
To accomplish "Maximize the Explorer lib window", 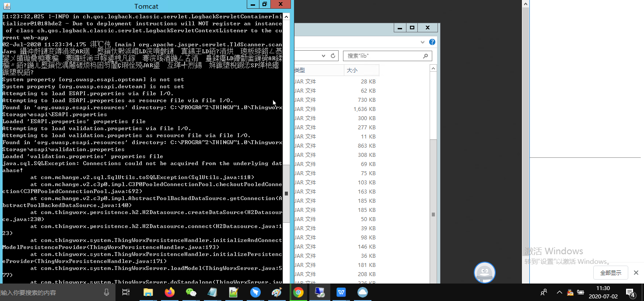I will (412, 28).
